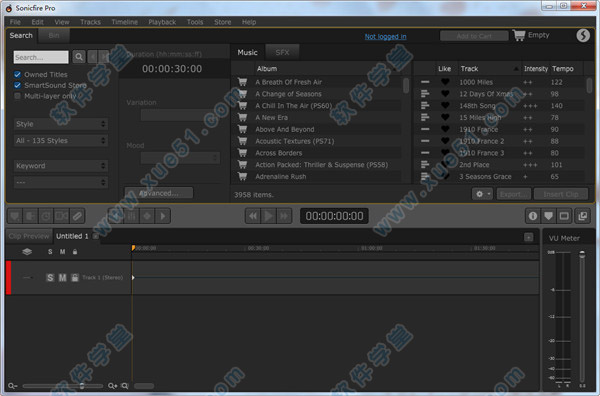Viewport: 600px width, 396px height.
Task: Lock Track 1 with the padlock button
Action: (75, 277)
